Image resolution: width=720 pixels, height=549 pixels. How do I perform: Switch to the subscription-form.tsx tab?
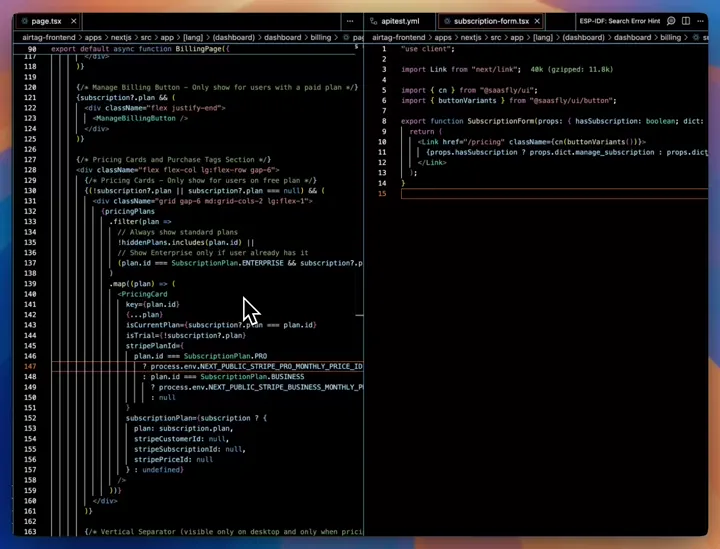pos(490,21)
